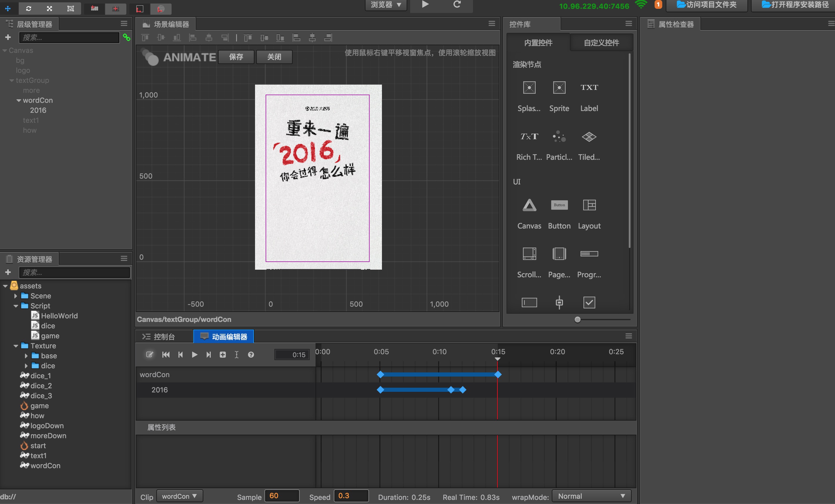
Task: Click the Sprite node icon
Action: (559, 88)
